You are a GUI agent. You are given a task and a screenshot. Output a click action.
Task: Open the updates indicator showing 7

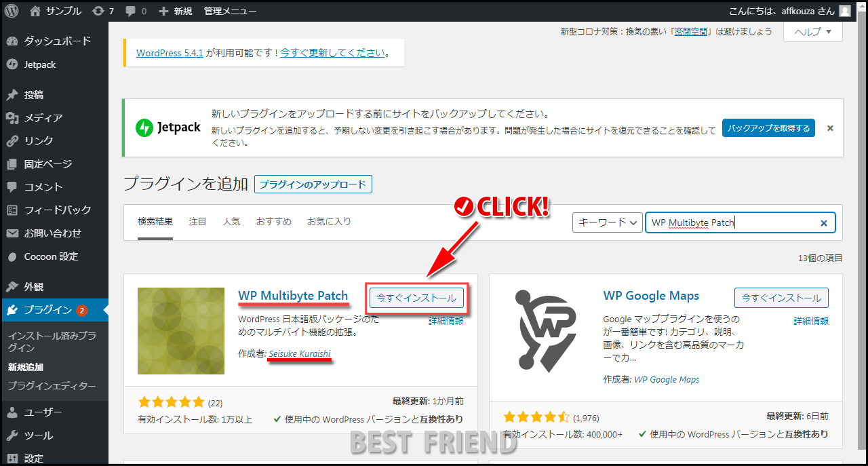102,11
